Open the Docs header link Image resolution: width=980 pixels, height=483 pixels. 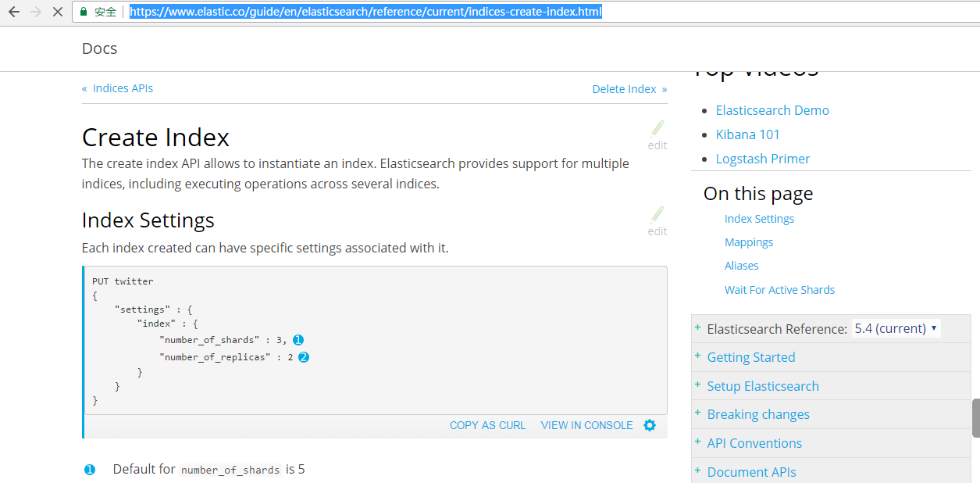tap(99, 48)
